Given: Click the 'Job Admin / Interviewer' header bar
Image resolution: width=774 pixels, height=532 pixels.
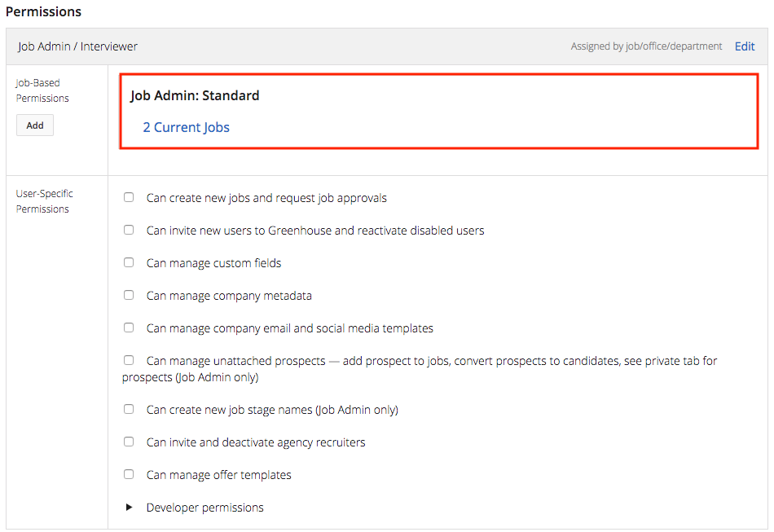Looking at the screenshot, I should point(77,46).
